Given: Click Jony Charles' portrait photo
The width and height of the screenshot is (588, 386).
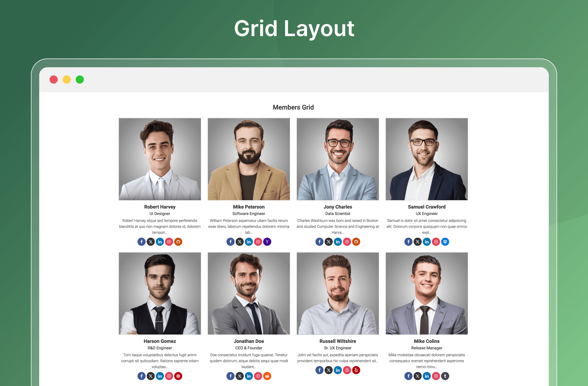Looking at the screenshot, I should click(x=338, y=159).
